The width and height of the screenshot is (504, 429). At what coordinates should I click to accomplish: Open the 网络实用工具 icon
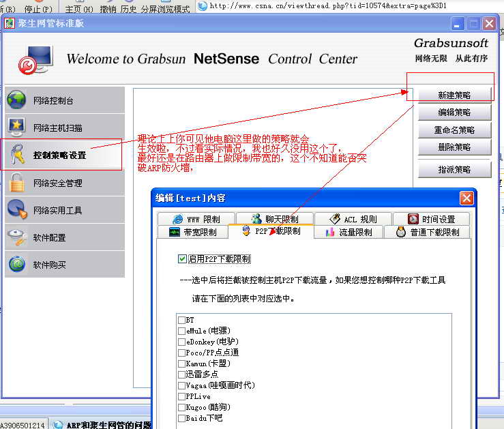click(17, 209)
